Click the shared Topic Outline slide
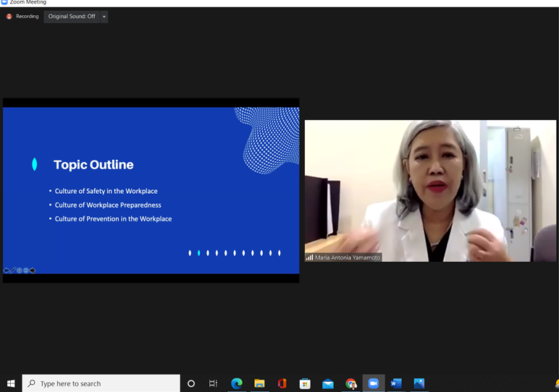Screen dimensions: 559x392 coord(151,190)
